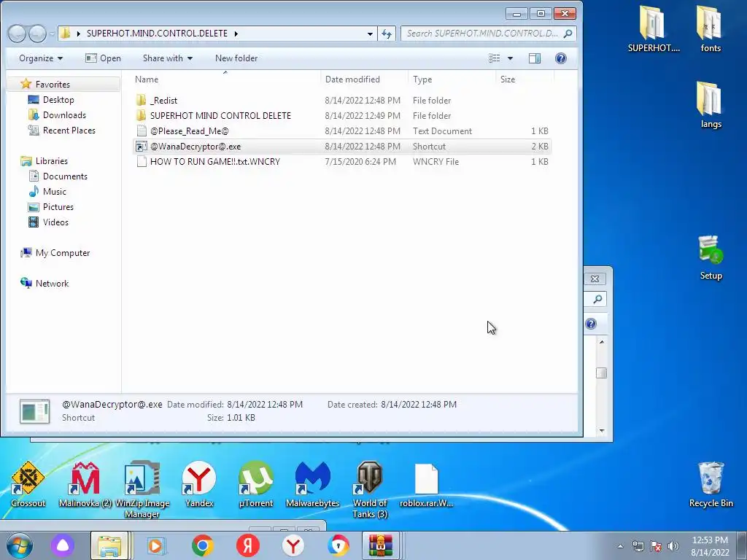This screenshot has width=747, height=560.
Task: Sort by Type column header
Action: click(452, 79)
